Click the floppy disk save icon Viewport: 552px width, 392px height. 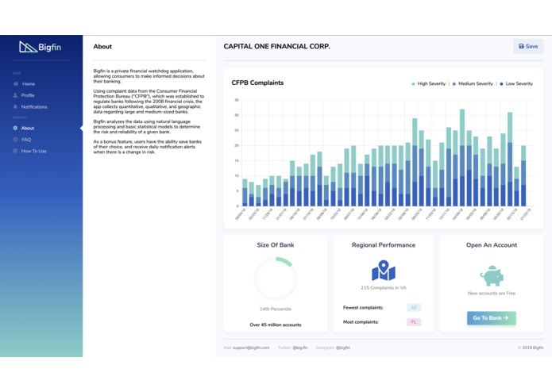[521, 46]
